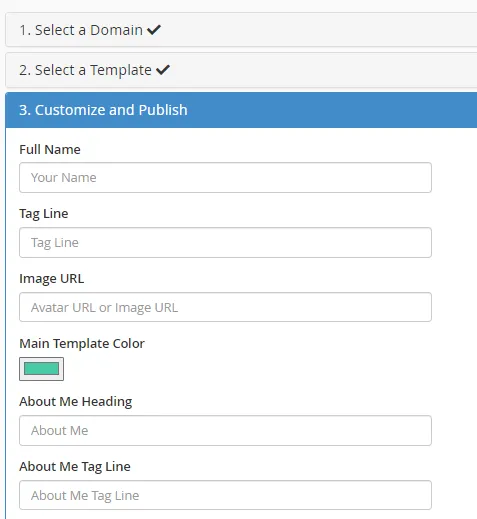Click the Full Name label

[x=50, y=149]
